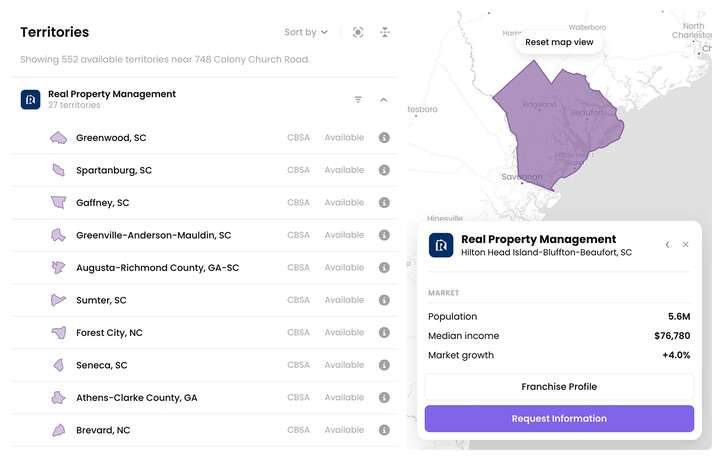Click the Real Property Management logo in the list header
Screen dimensions: 720x460
tap(31, 100)
